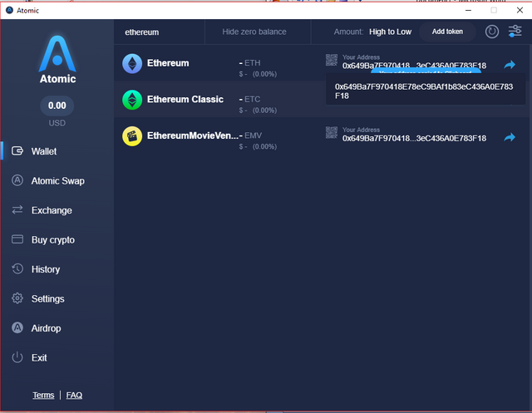The width and height of the screenshot is (532, 413).
Task: Click the Settings gear icon
Action: 17,298
